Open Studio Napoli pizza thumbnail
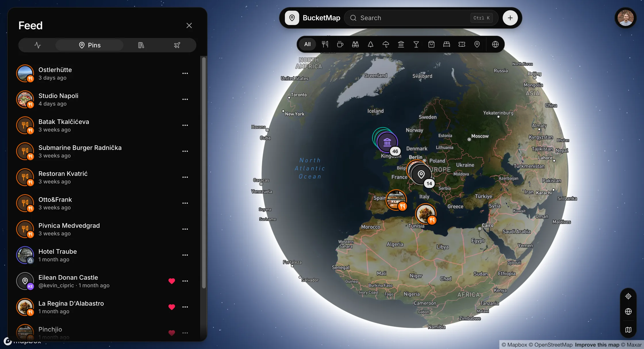This screenshot has height=349, width=644. pyautogui.click(x=25, y=99)
